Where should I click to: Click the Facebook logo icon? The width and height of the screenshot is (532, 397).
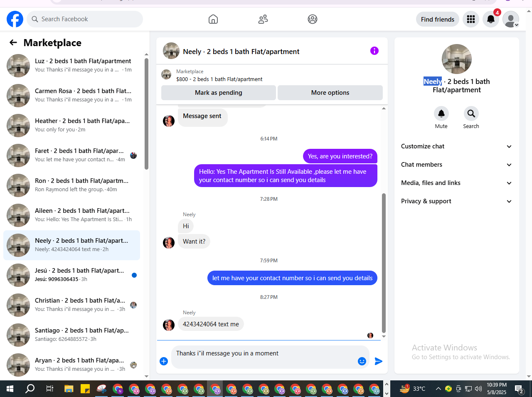15,19
